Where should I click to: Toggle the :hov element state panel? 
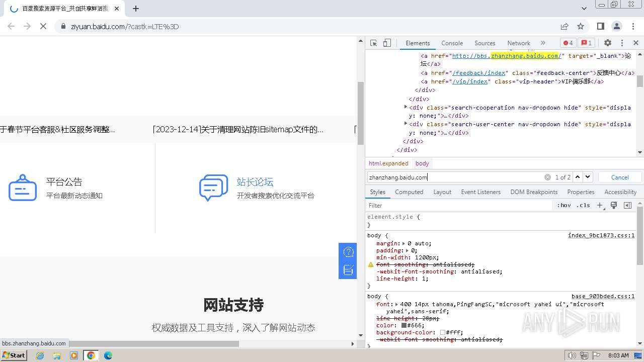coord(564,205)
